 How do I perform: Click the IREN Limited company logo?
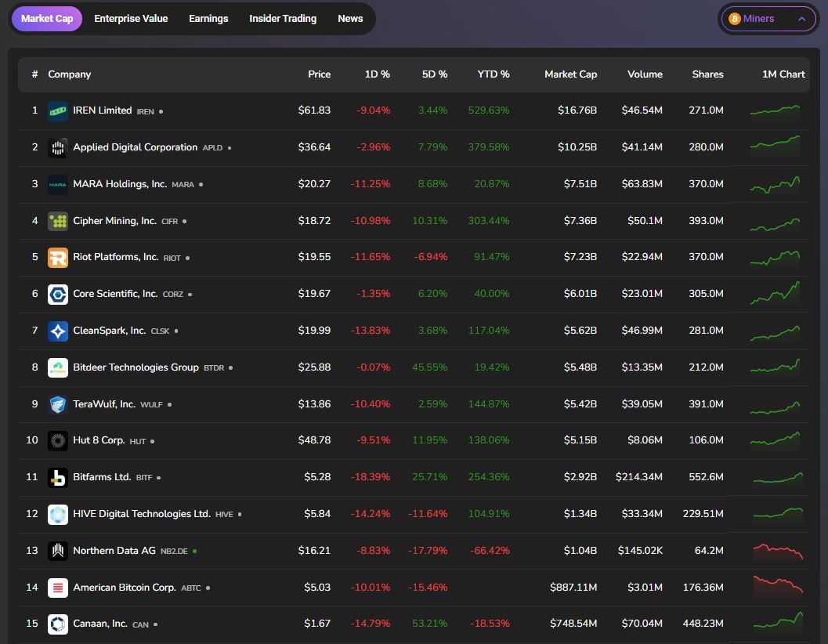tap(58, 110)
